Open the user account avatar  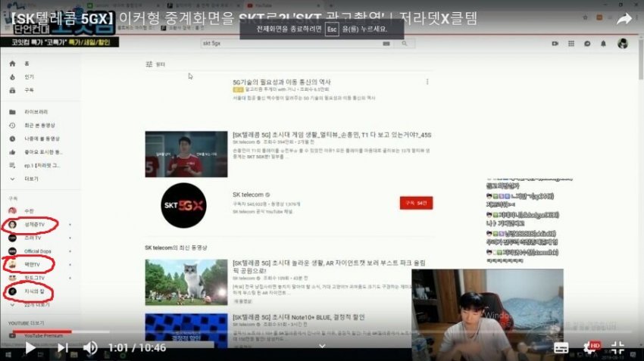622,44
